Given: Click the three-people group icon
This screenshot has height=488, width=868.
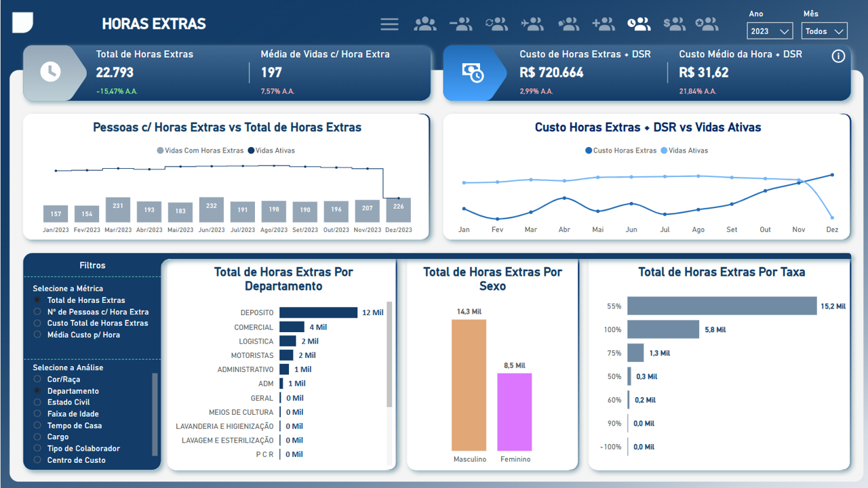Looking at the screenshot, I should click(x=425, y=24).
